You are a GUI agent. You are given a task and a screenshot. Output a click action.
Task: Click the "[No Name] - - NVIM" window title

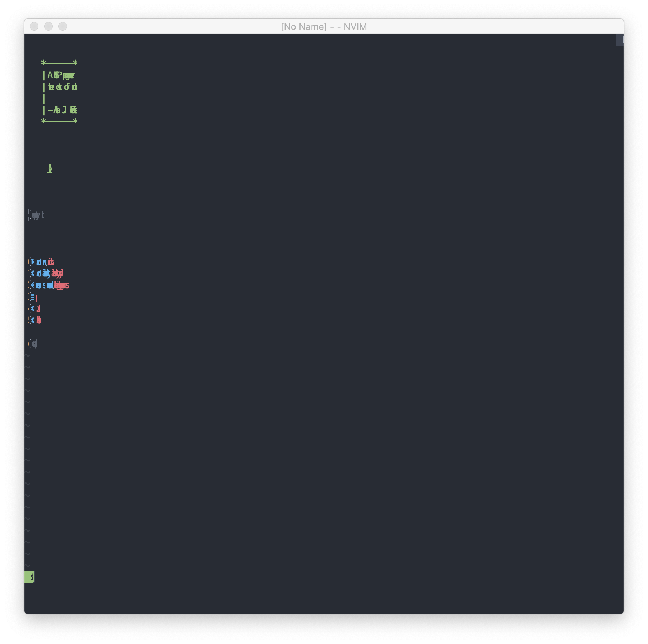[x=324, y=27]
